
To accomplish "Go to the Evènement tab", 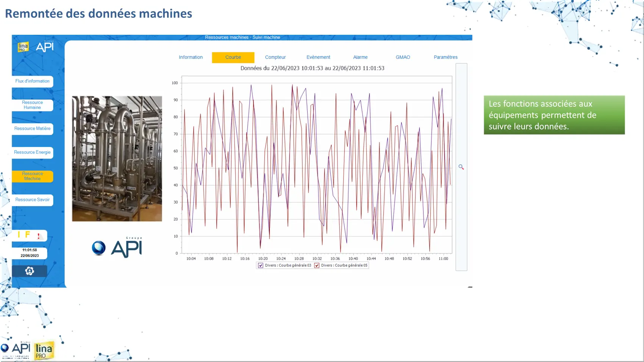I will (x=318, y=57).
